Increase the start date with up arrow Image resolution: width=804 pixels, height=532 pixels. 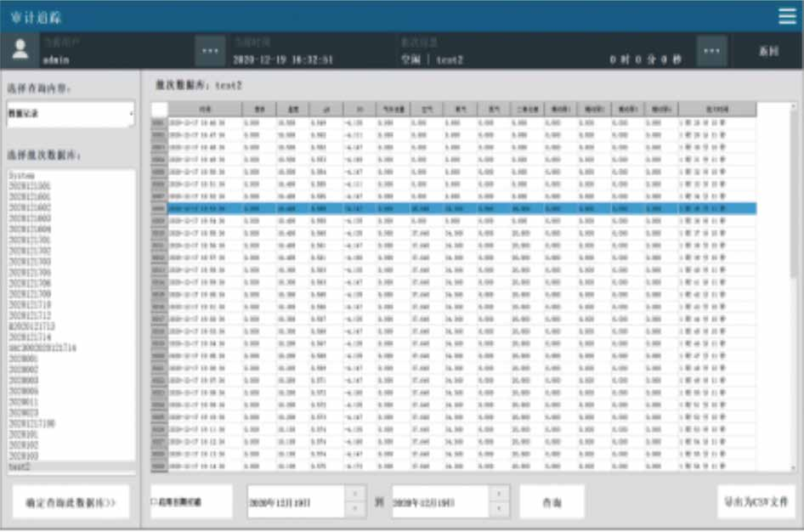tap(354, 493)
